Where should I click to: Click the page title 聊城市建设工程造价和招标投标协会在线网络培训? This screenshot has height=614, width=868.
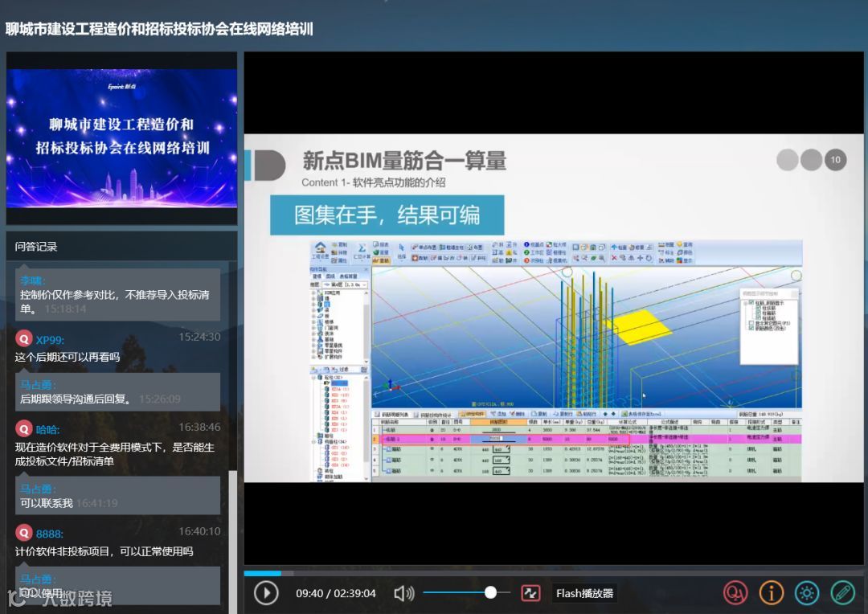click(x=159, y=29)
